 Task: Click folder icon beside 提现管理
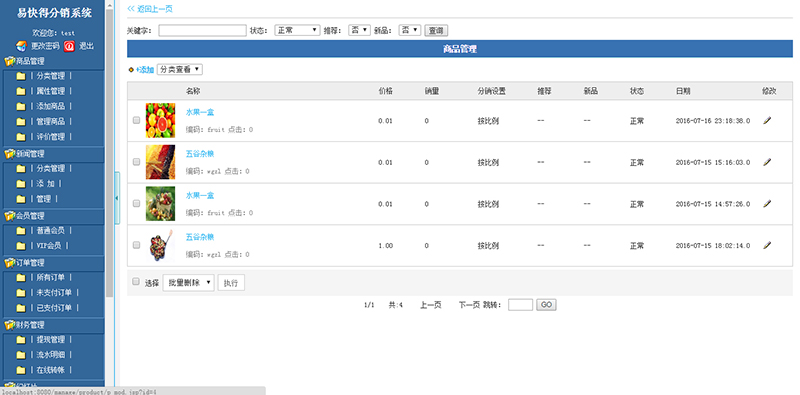[20, 340]
